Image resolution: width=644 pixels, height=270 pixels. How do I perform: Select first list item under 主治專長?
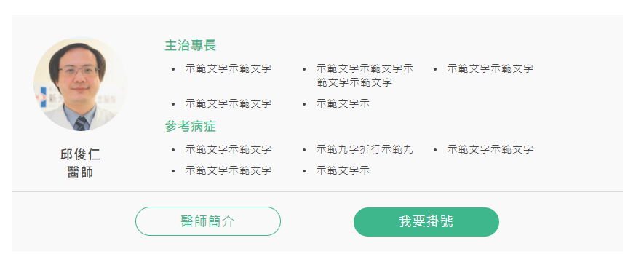click(228, 68)
